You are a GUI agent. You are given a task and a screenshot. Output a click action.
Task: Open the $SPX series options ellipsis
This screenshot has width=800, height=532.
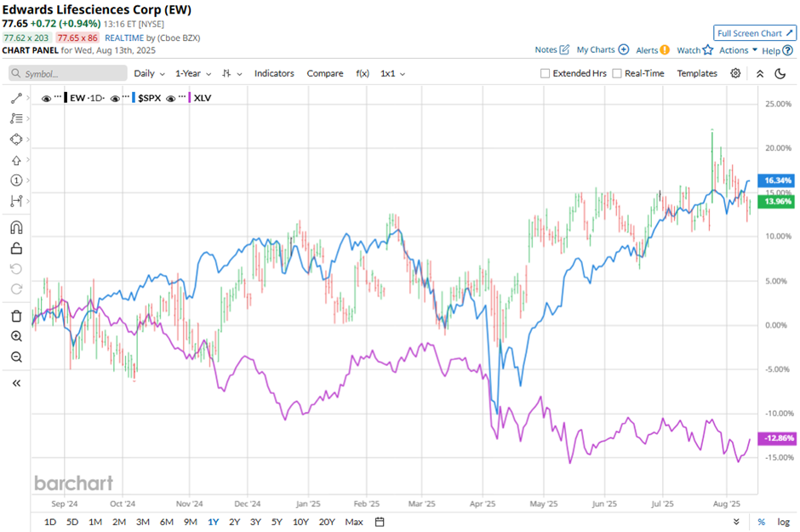click(126, 97)
